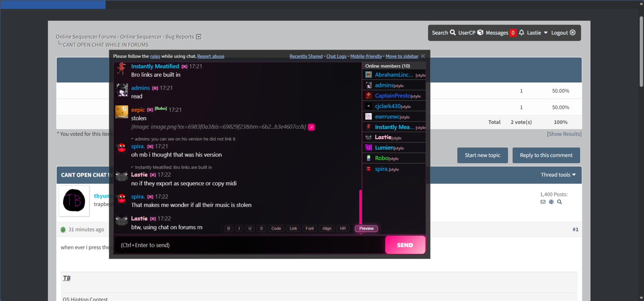This screenshot has height=301, width=644.
Task: Insert a Link in the chat message
Action: pos(294,228)
